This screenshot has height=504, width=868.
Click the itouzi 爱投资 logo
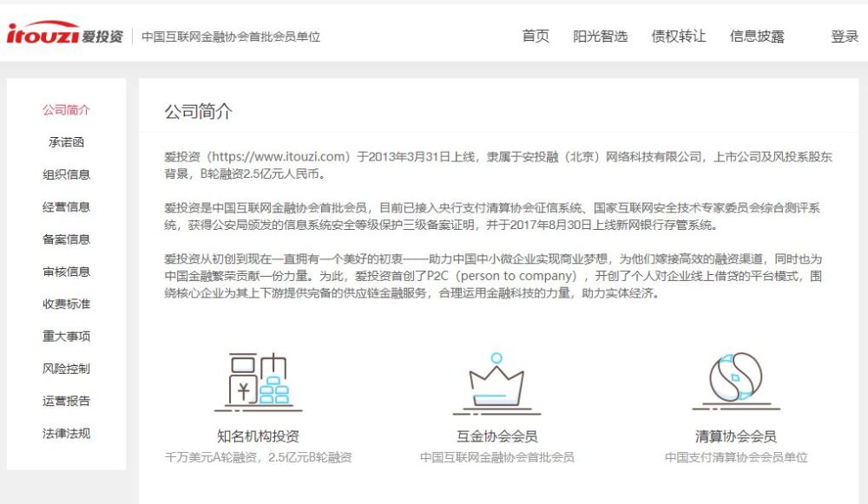pyautogui.click(x=65, y=33)
